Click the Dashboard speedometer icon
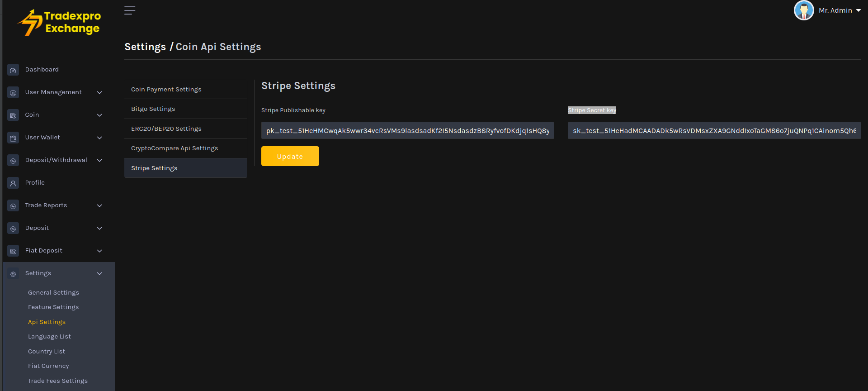Image resolution: width=868 pixels, height=391 pixels. tap(13, 70)
